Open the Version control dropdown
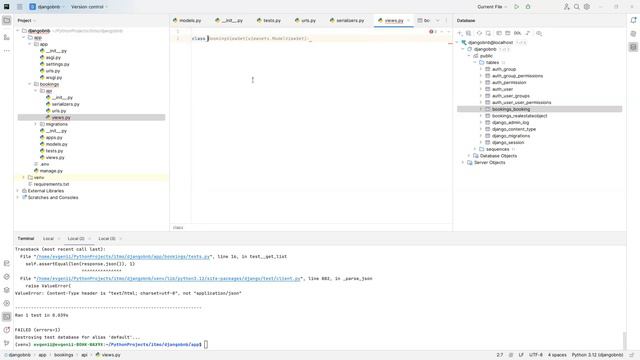The width and height of the screenshot is (640, 360). click(89, 7)
